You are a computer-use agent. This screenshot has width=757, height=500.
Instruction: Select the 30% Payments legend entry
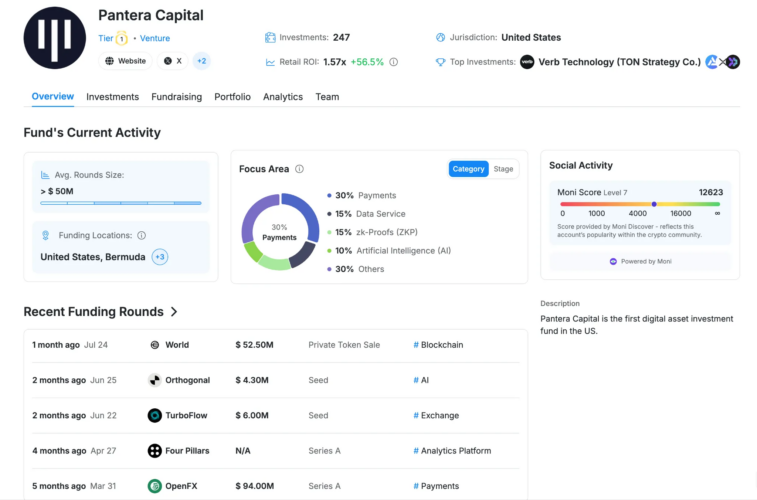tap(362, 195)
